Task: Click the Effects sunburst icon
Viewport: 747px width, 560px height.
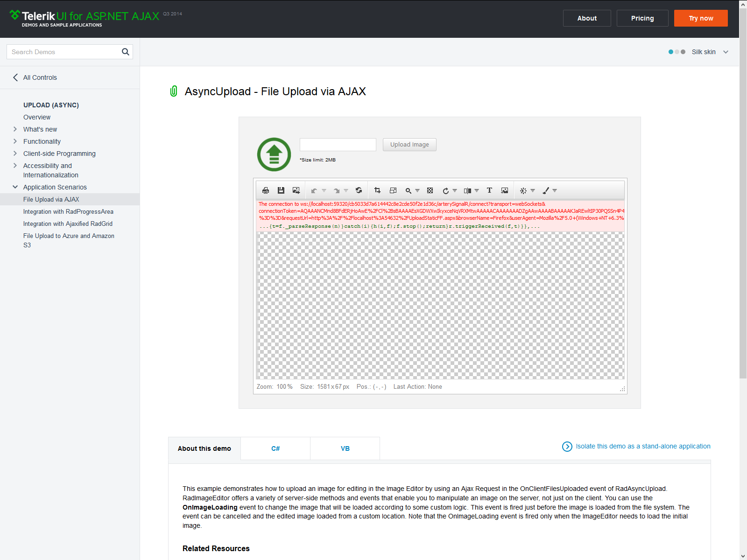Action: pyautogui.click(x=523, y=190)
